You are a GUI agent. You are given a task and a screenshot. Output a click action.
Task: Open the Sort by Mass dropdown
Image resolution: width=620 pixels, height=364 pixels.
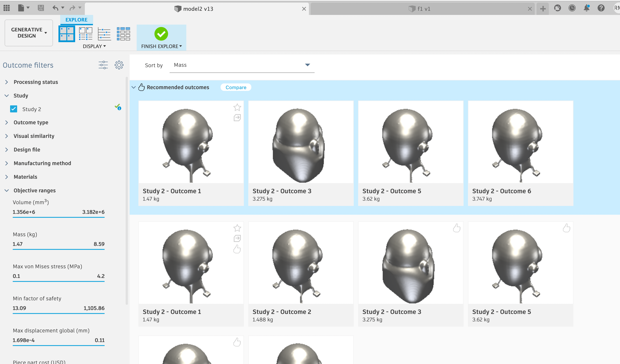point(242,65)
